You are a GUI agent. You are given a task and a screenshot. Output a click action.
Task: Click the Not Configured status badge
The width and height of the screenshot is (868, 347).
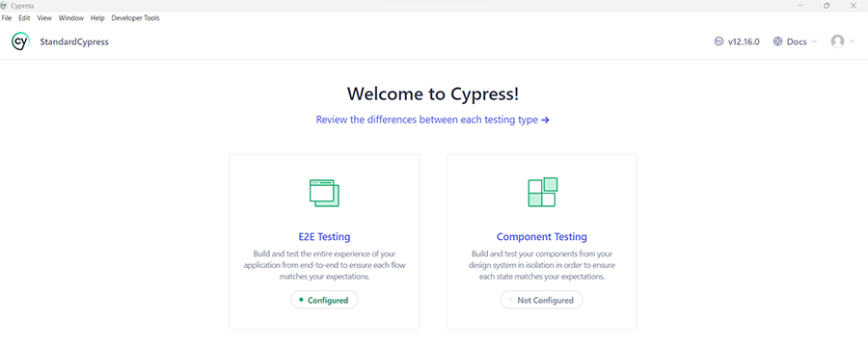point(542,300)
